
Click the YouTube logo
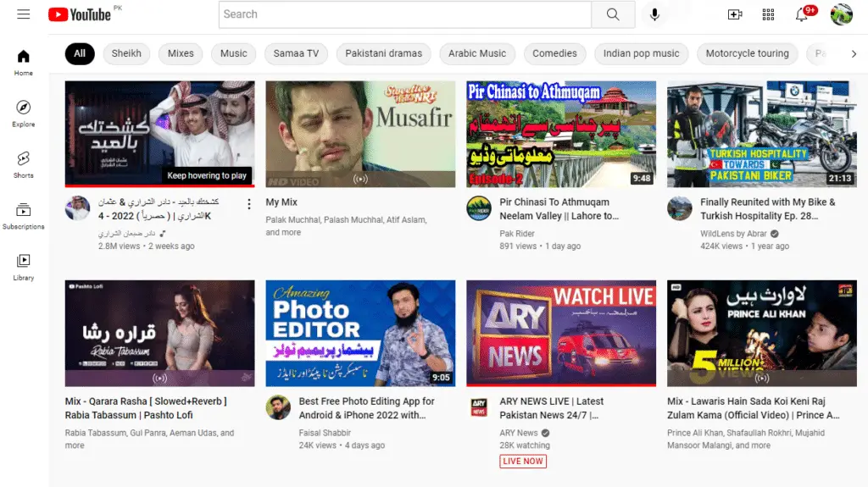[79, 14]
